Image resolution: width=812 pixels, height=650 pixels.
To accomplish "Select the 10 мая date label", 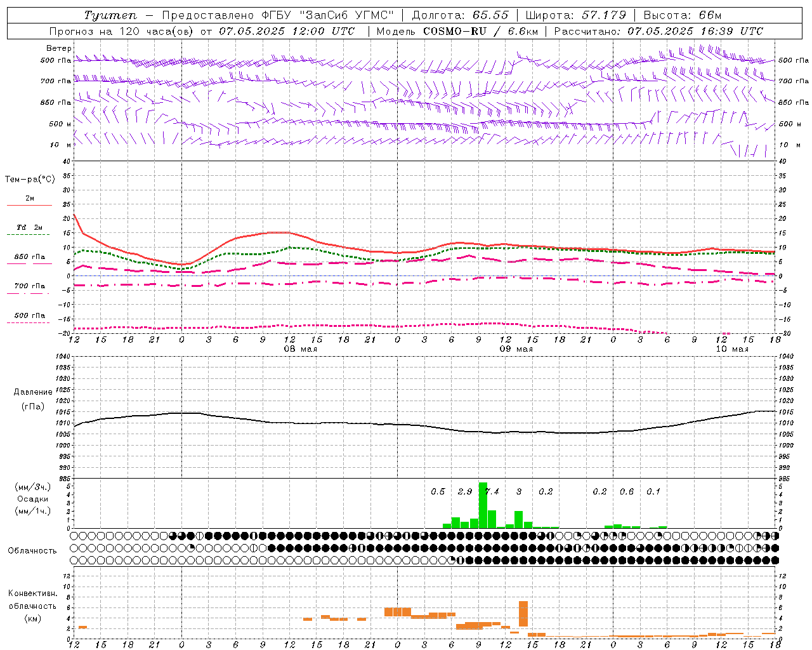I will coord(732,349).
